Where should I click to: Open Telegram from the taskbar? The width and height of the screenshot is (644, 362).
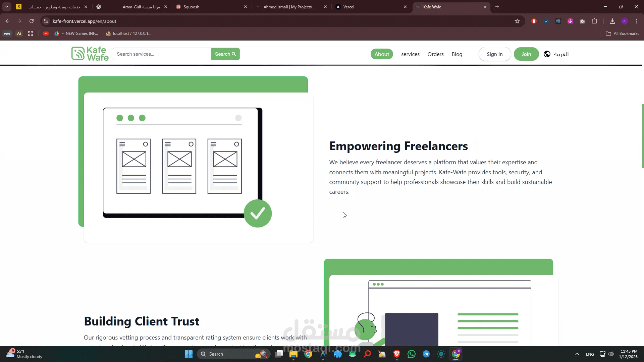pos(426,354)
